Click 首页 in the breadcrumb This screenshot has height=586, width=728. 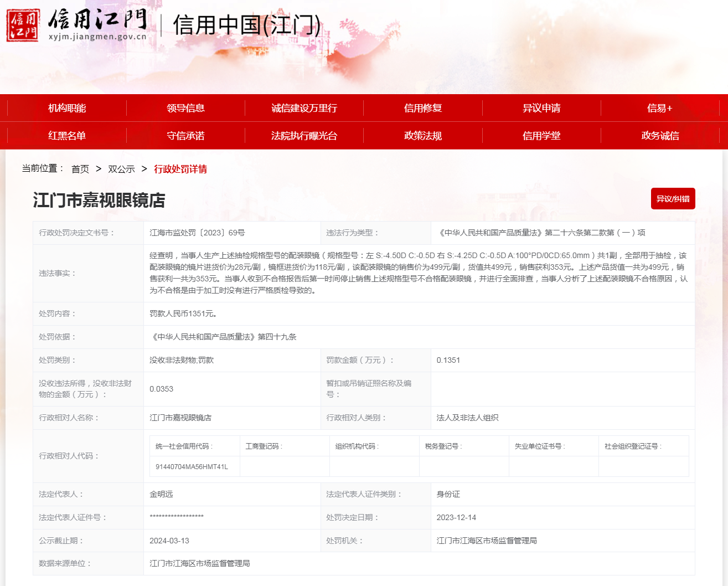point(80,169)
